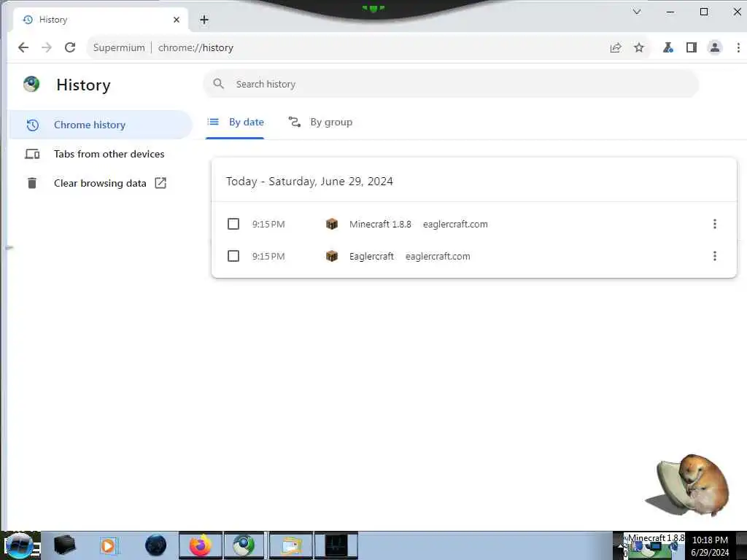Open more actions for Eaglercraft entry
Screen dimensions: 747x560
pyautogui.click(x=715, y=256)
